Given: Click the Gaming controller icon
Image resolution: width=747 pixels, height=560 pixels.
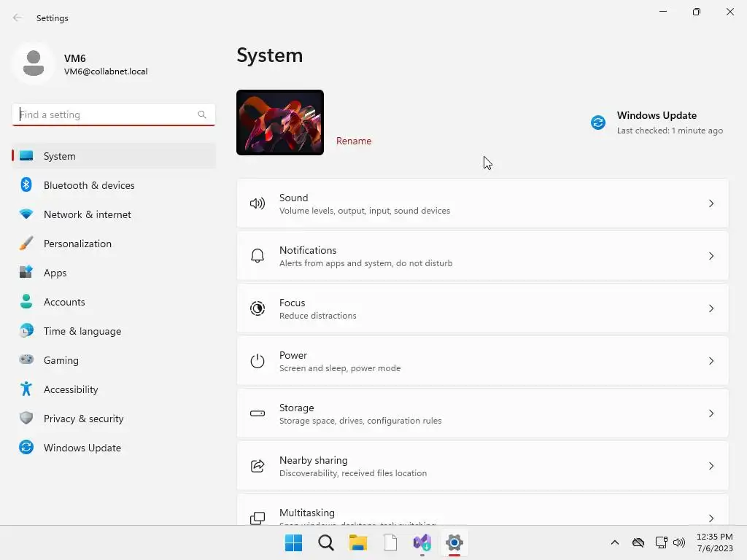Looking at the screenshot, I should coord(26,359).
